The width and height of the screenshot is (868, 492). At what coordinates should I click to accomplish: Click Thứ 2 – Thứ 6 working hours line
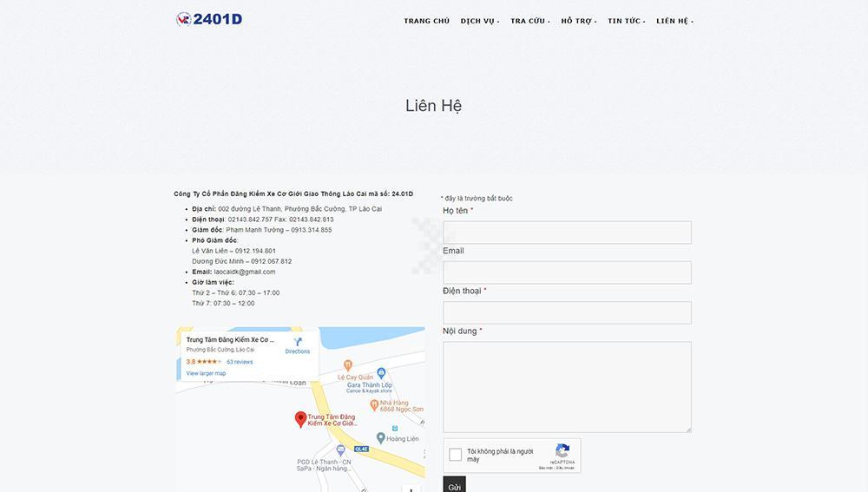[x=236, y=292]
